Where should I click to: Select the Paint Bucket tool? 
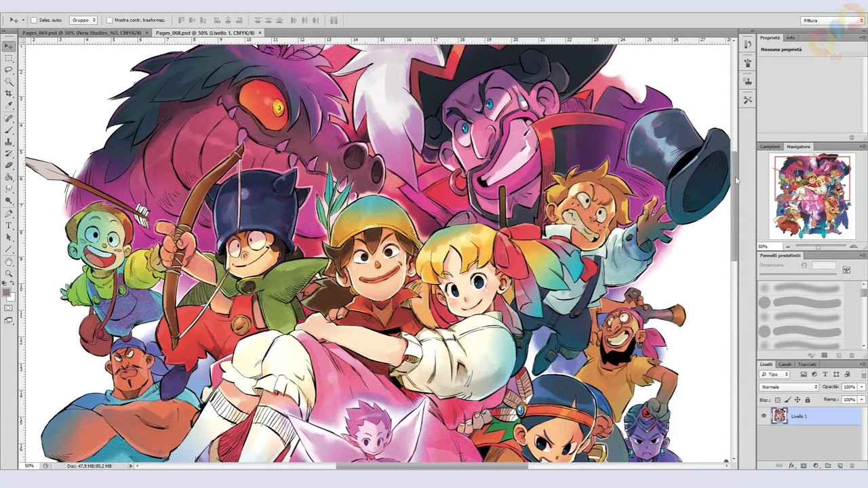[8, 177]
